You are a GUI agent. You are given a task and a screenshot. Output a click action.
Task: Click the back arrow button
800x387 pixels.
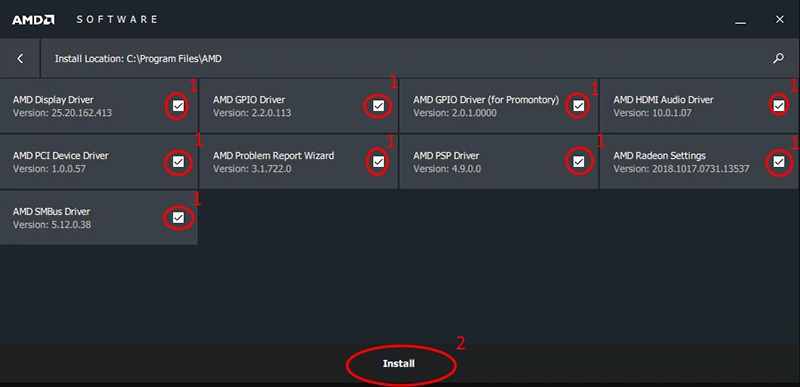click(20, 59)
